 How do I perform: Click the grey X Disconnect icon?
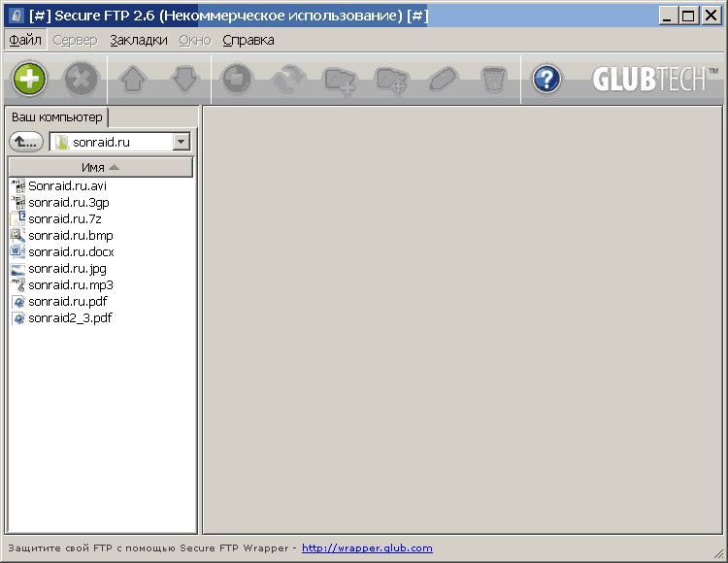pos(83,79)
